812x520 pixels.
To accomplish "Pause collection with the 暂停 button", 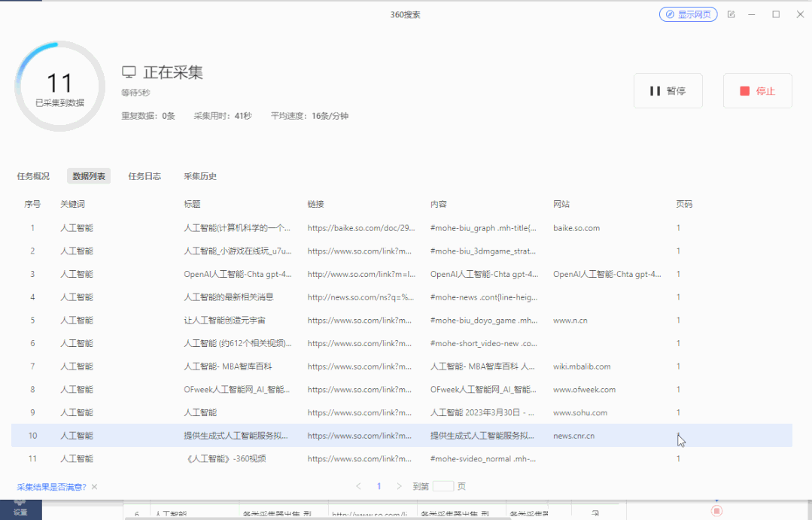I will click(668, 90).
